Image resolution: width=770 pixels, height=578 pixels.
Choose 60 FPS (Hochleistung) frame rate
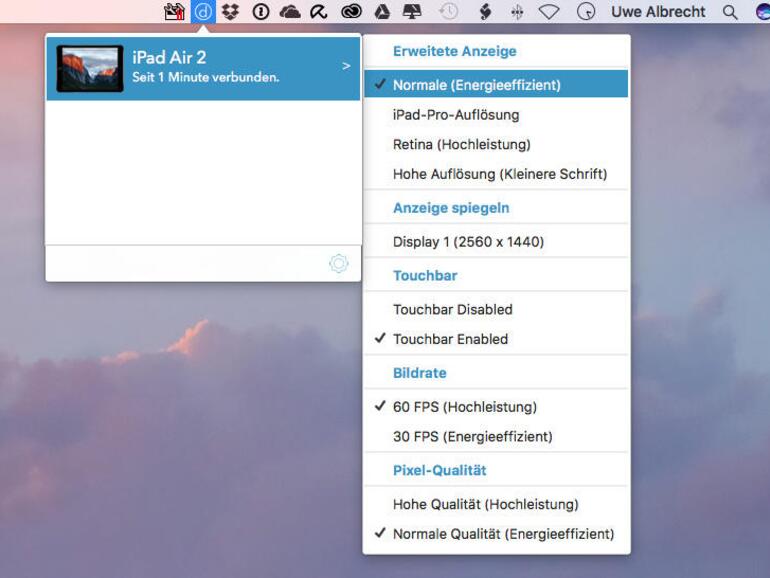point(496,407)
